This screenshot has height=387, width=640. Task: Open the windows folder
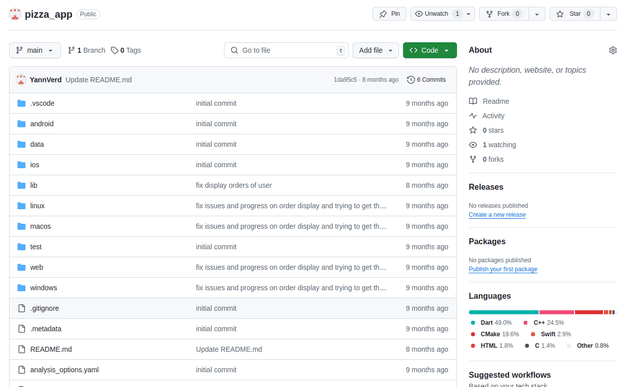point(43,288)
